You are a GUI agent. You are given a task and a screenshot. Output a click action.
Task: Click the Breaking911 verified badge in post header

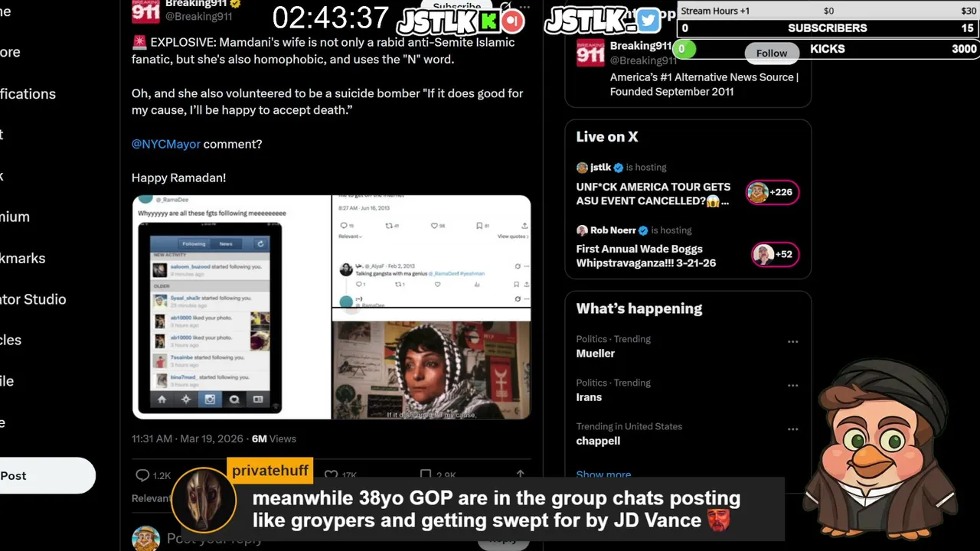(236, 4)
